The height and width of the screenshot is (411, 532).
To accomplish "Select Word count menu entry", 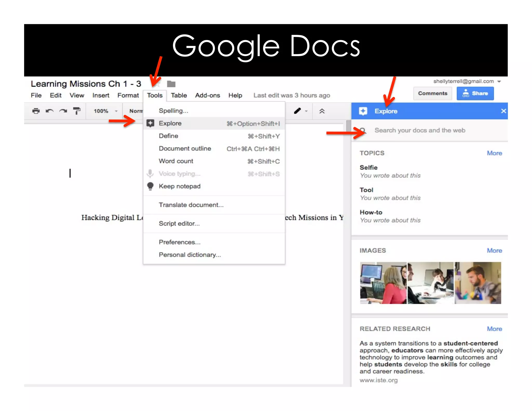I will [x=214, y=161].
